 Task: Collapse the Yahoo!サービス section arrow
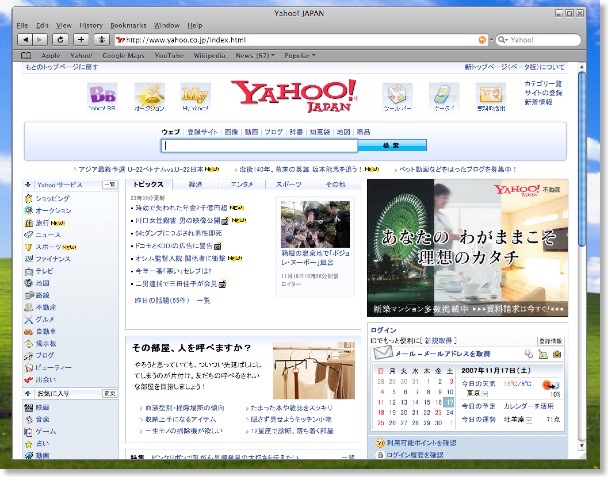point(28,185)
